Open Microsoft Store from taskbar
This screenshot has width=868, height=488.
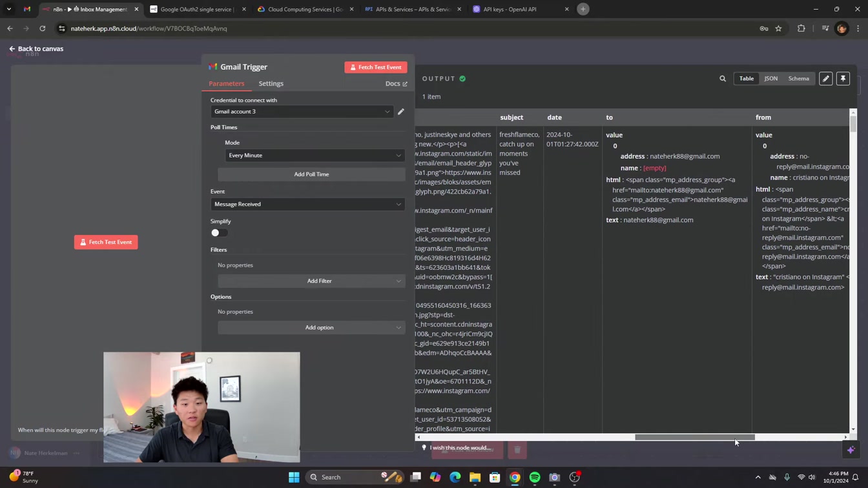click(x=495, y=477)
